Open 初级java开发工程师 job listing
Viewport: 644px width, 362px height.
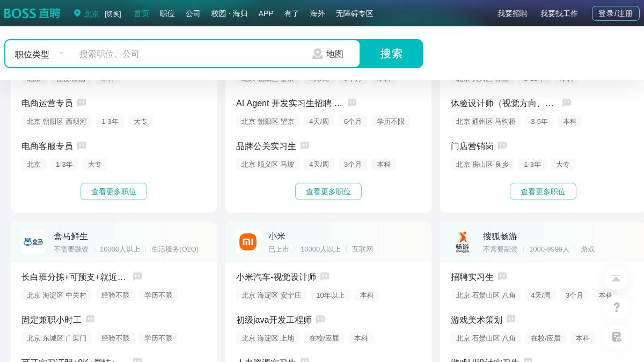[274, 320]
